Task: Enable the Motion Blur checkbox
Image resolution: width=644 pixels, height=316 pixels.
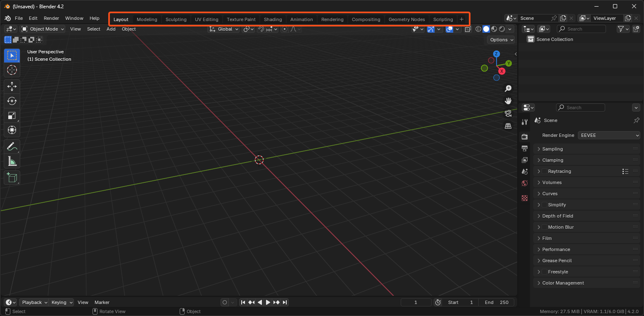Action: (544, 227)
